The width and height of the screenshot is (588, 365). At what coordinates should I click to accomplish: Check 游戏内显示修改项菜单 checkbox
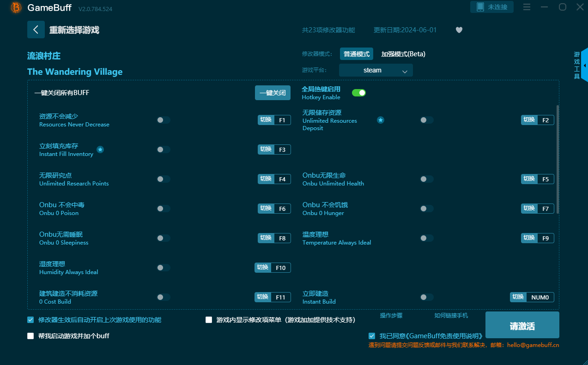point(209,320)
